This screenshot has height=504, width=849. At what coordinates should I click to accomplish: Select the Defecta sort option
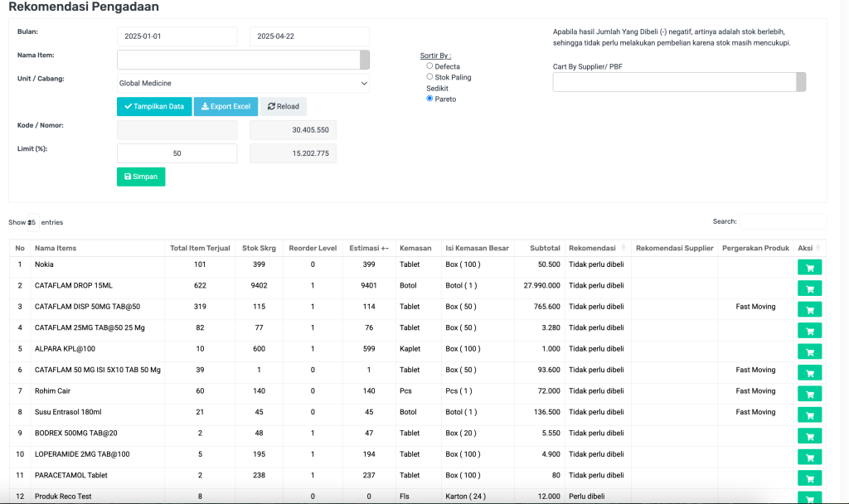(x=429, y=66)
